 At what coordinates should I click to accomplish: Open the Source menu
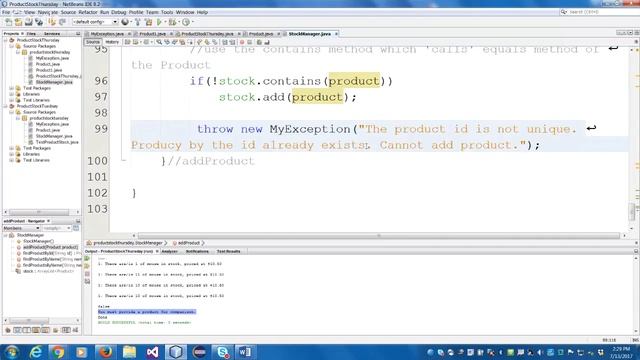coord(68,12)
